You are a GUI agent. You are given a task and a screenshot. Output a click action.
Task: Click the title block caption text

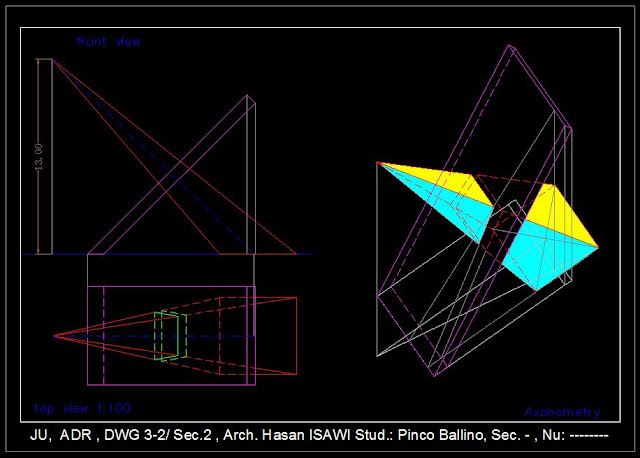click(x=319, y=435)
